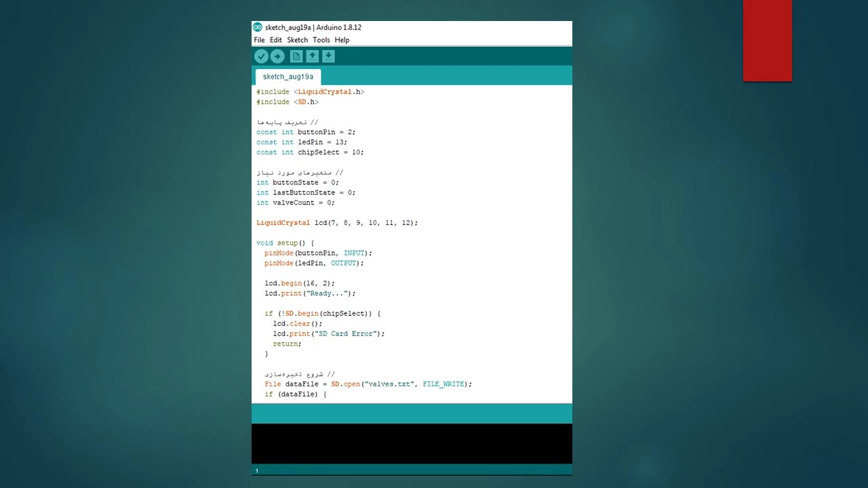Click the Verify checkmark toolbar icon
This screenshot has height=488, width=868.
[261, 56]
